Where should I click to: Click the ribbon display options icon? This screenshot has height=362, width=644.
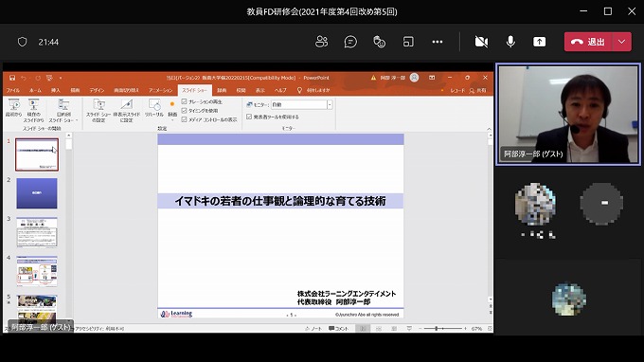pyautogui.click(x=432, y=78)
